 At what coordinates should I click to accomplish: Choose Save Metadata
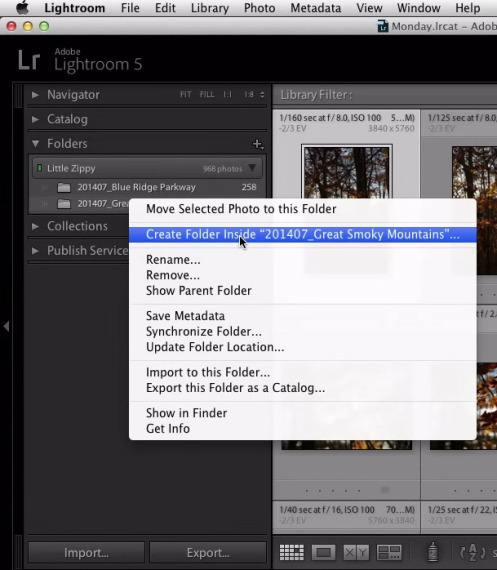(x=302, y=316)
